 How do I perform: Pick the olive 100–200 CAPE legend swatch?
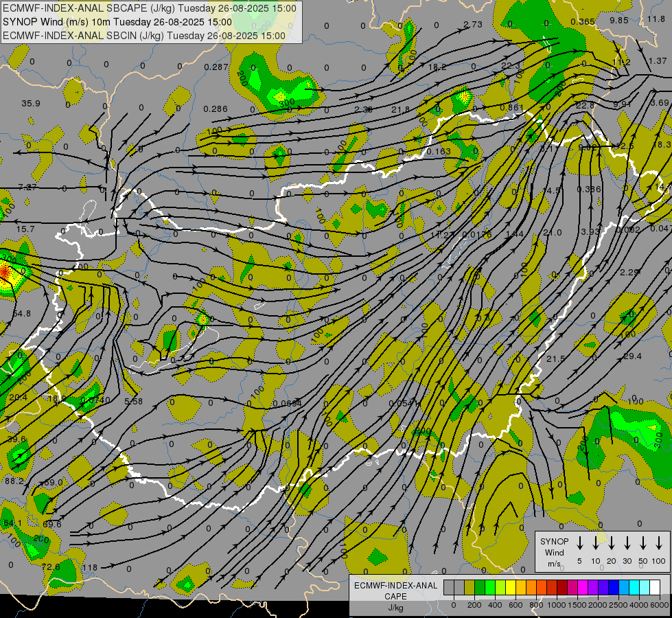pyautogui.click(x=470, y=588)
